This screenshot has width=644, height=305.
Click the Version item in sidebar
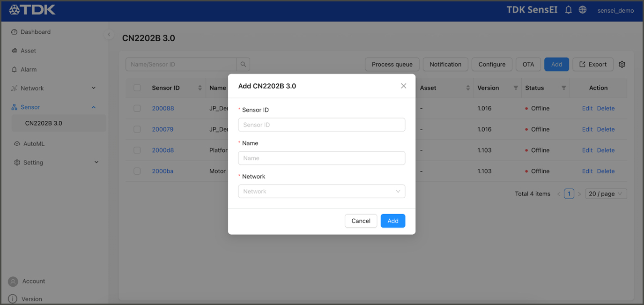point(32,299)
